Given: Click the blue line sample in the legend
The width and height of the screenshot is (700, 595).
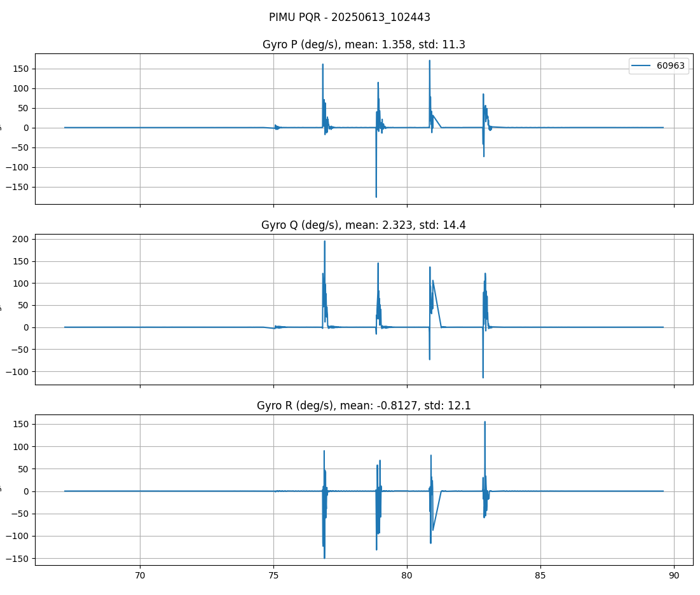Looking at the screenshot, I should click(642, 66).
